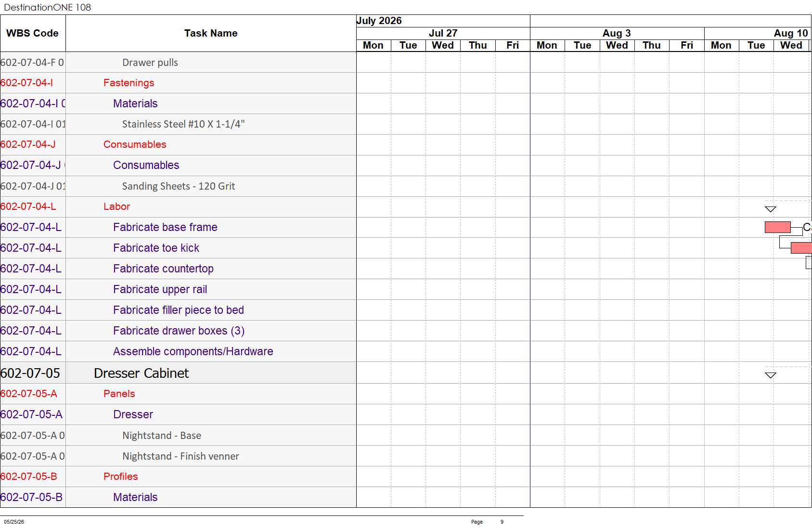Click the Labor summary triangle marker in Gantt

770,209
